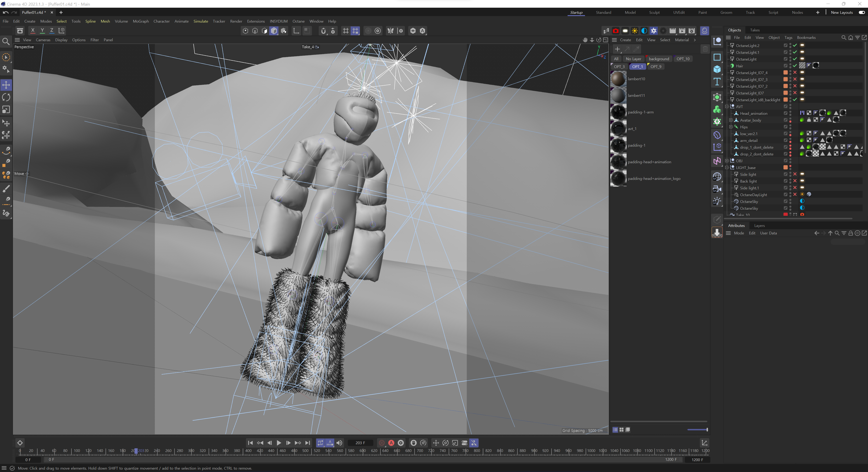The width and height of the screenshot is (868, 472).
Task: Toggle New Layouts switch
Action: coord(862,12)
